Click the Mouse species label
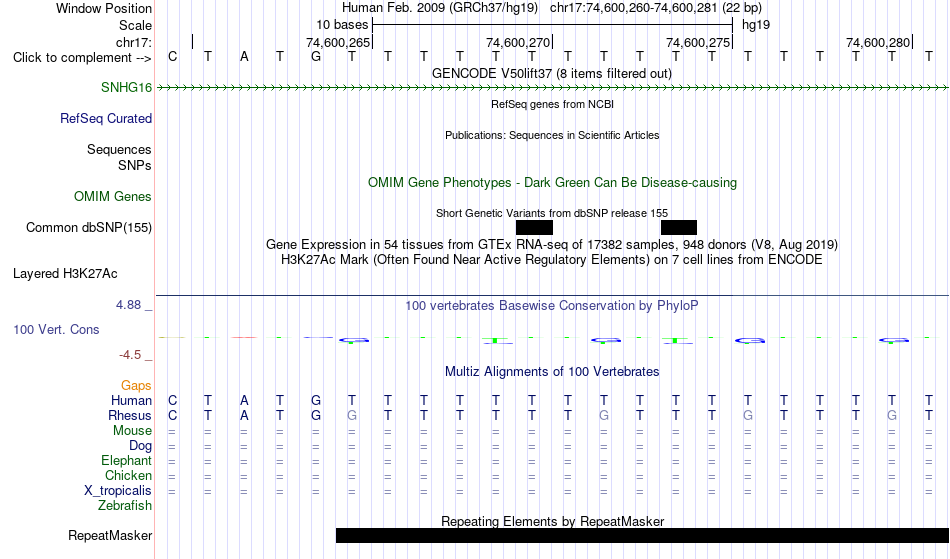This screenshot has width=950, height=559. point(132,431)
